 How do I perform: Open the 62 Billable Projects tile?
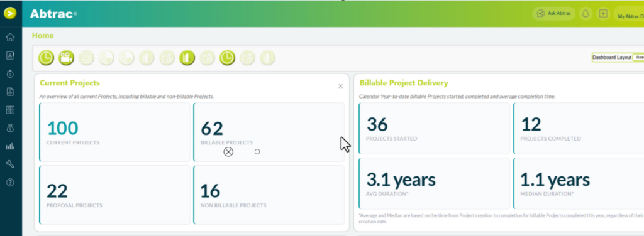point(269,132)
